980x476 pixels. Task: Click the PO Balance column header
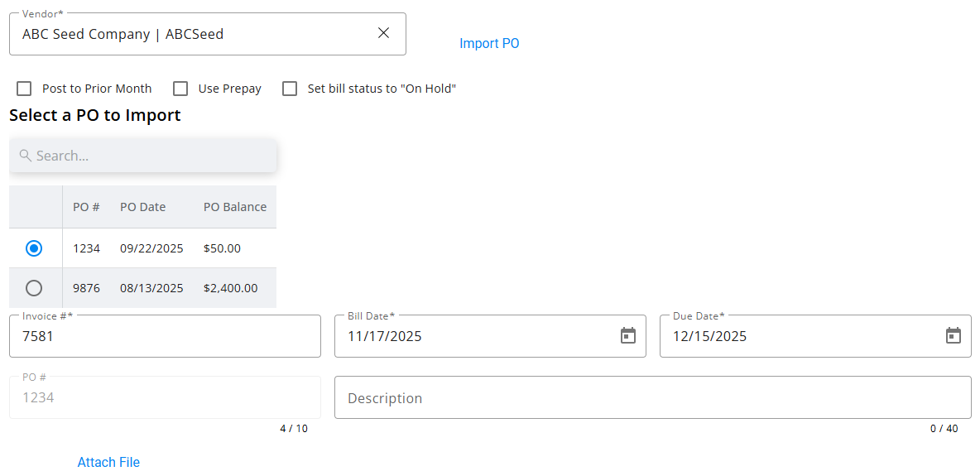[x=235, y=207]
